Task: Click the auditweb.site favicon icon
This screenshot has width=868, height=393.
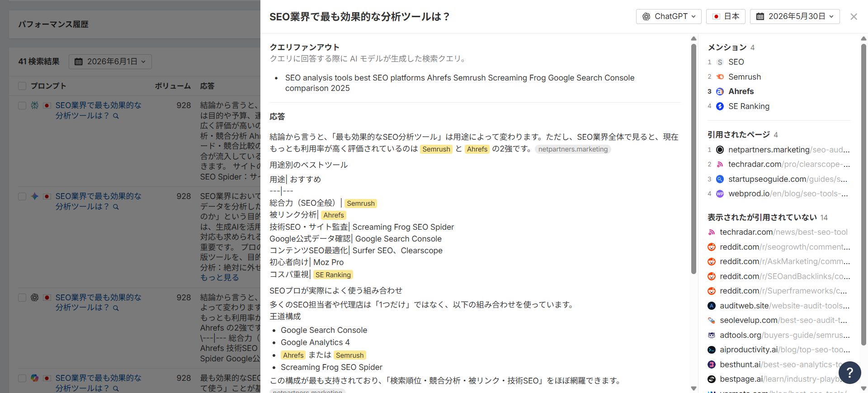Action: [x=712, y=306]
